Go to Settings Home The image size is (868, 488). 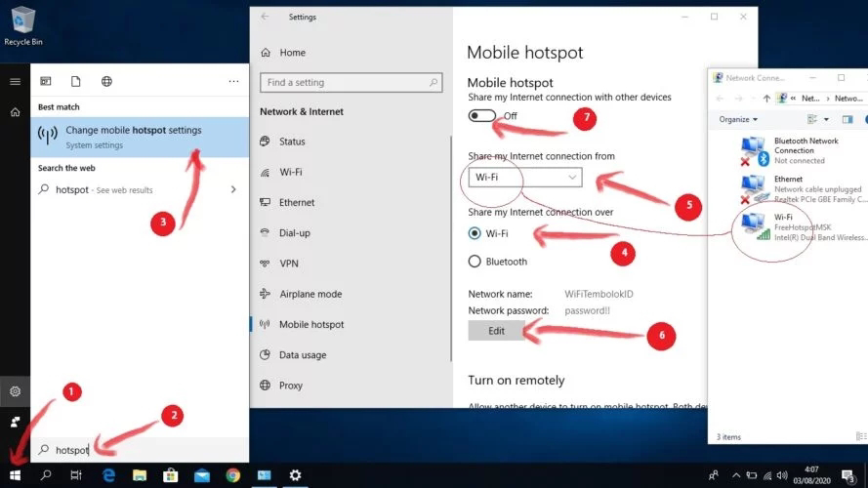click(x=283, y=53)
